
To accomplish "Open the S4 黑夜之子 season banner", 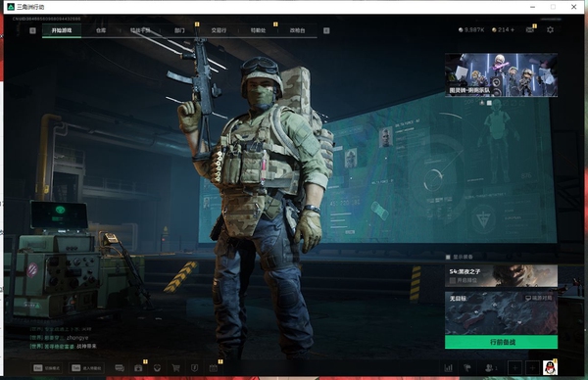I will coord(501,276).
